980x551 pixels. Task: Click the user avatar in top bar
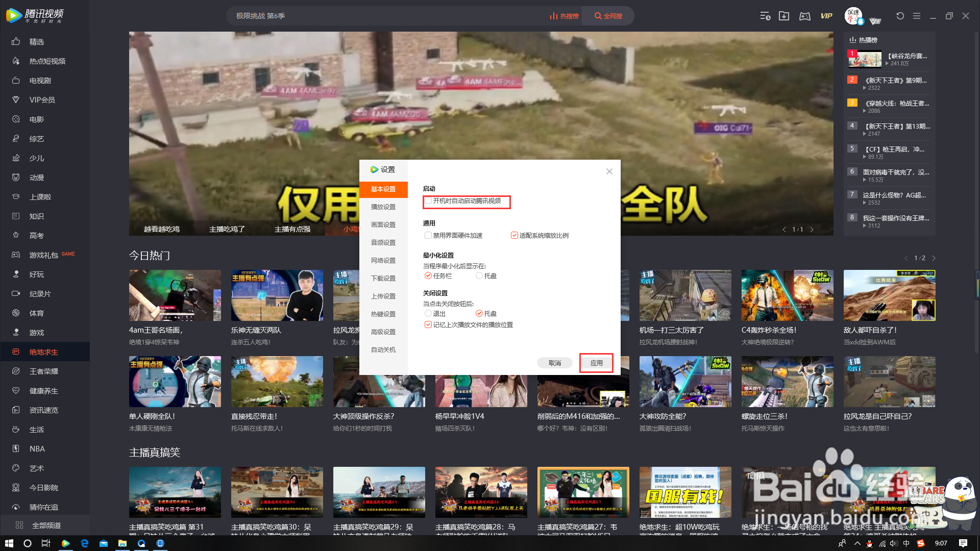click(853, 16)
